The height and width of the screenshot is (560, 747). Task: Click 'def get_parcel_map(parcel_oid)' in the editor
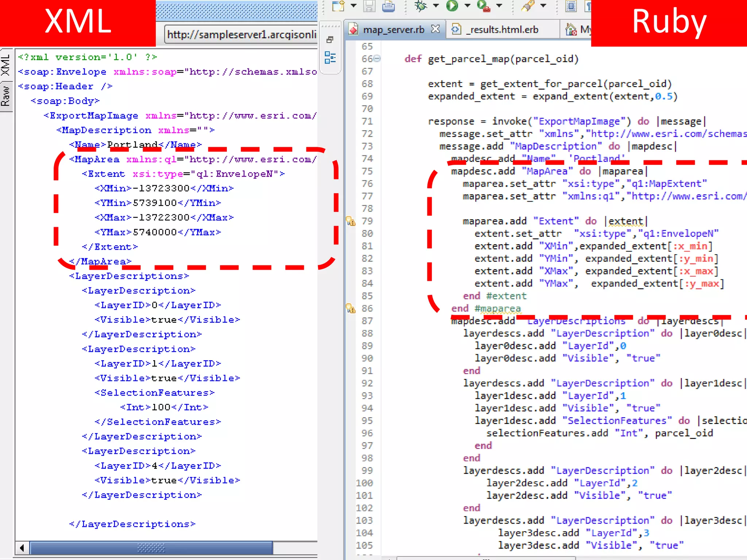[x=492, y=59]
